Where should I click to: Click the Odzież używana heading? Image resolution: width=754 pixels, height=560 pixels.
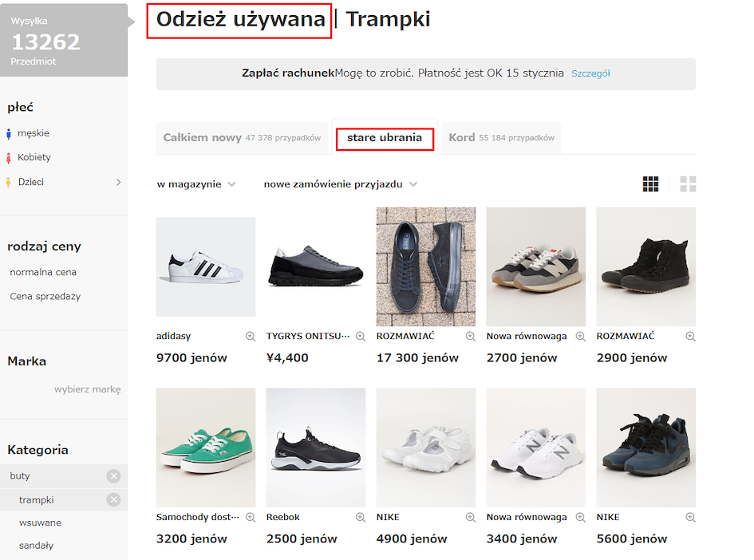tap(240, 20)
